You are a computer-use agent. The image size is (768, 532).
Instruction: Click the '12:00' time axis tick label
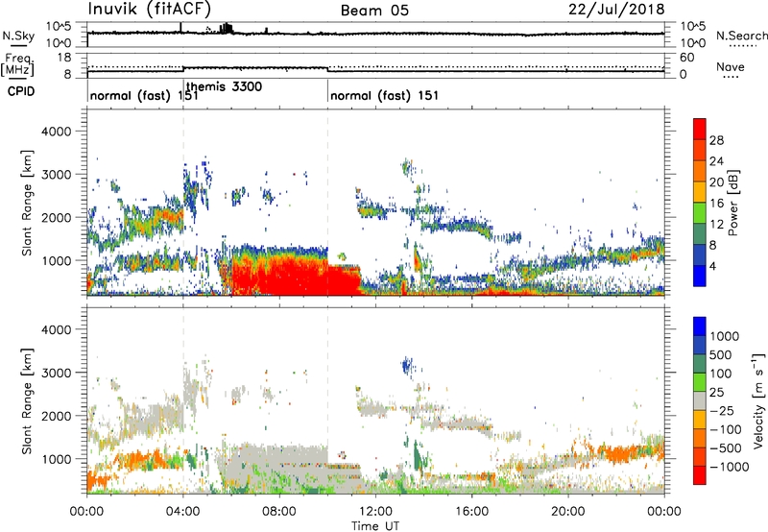[375, 512]
